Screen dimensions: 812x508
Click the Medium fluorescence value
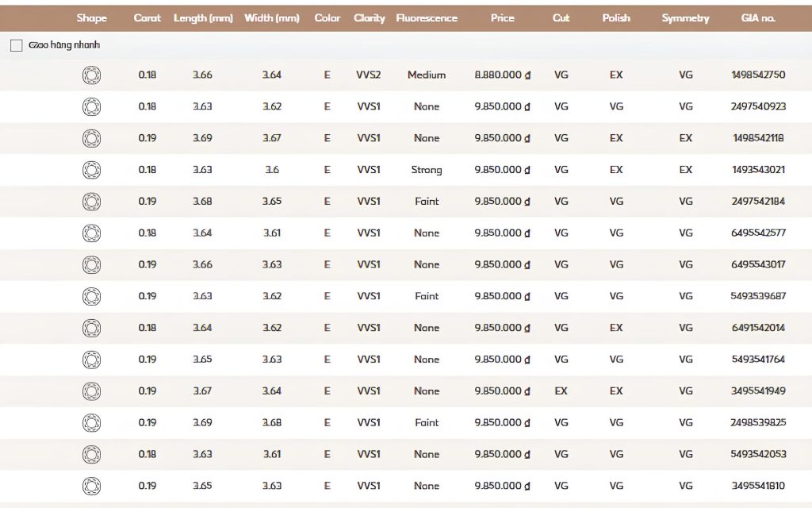click(x=427, y=75)
